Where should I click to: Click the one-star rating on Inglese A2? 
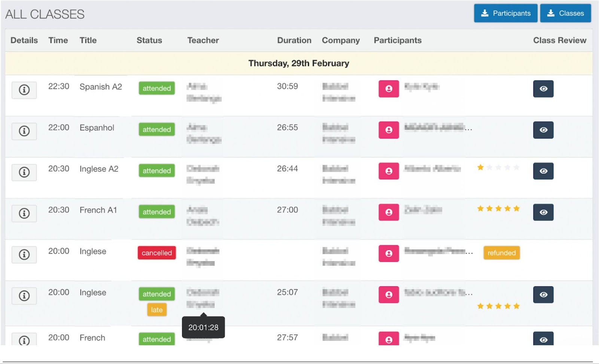pos(480,167)
